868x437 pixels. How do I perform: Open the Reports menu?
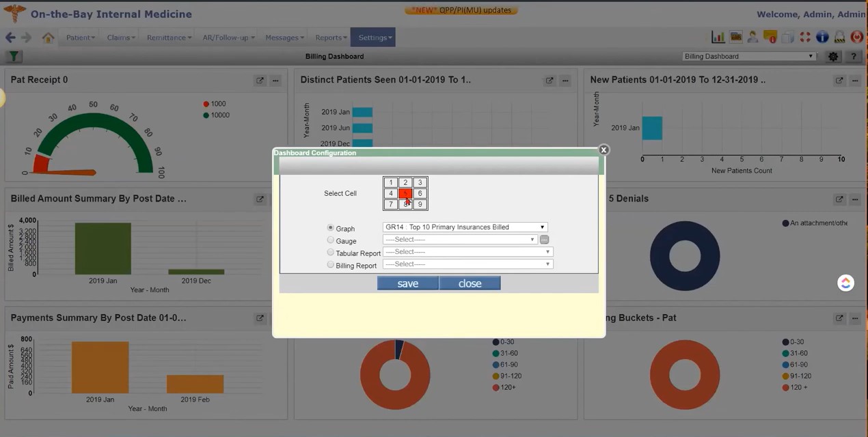(x=330, y=38)
